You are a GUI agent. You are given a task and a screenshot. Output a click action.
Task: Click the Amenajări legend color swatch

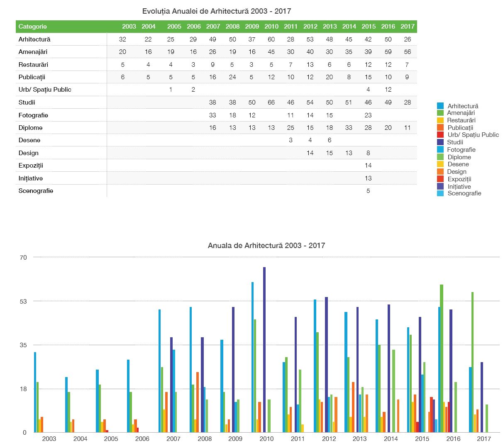point(440,113)
